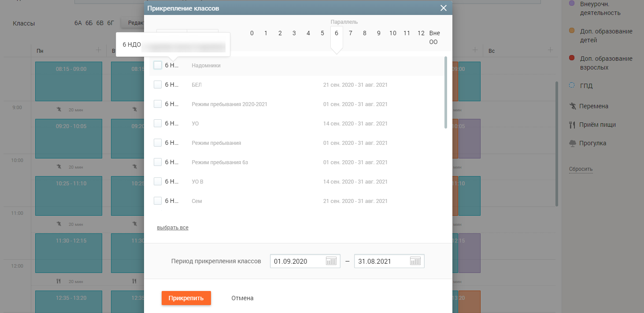Click Monday 08:15 - 09:00 lesson block
The height and width of the screenshot is (313, 644).
69,81
